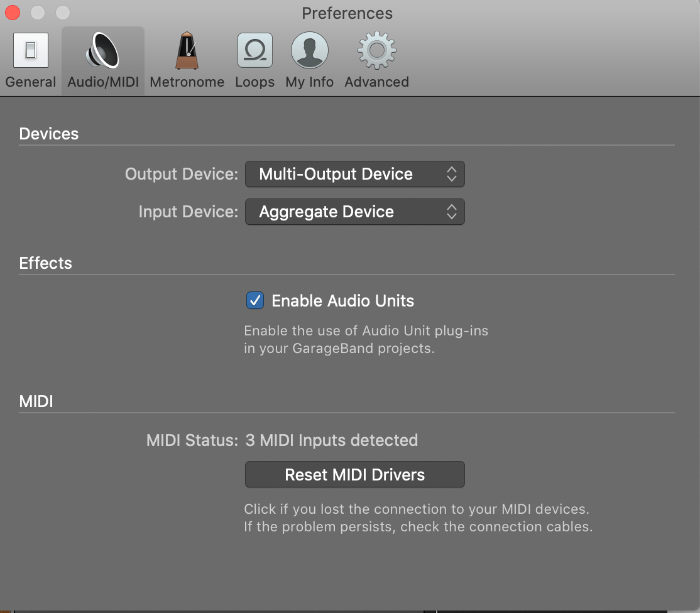This screenshot has height=613, width=700.
Task: Select the Audio/MIDI speaker icon
Action: [102, 51]
